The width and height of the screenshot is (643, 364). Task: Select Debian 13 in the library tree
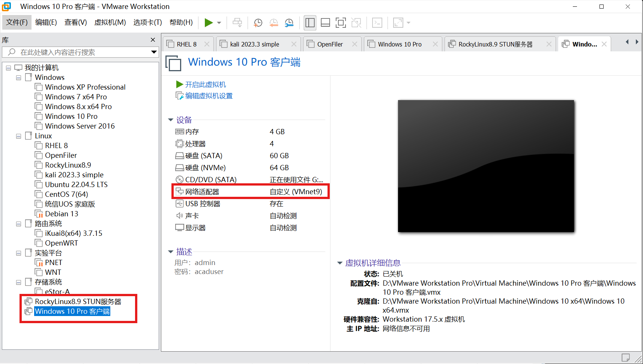tap(62, 214)
